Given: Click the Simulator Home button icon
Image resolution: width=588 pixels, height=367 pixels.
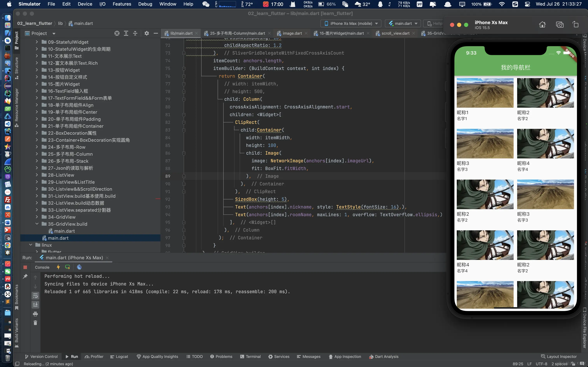Looking at the screenshot, I should pyautogui.click(x=542, y=24).
